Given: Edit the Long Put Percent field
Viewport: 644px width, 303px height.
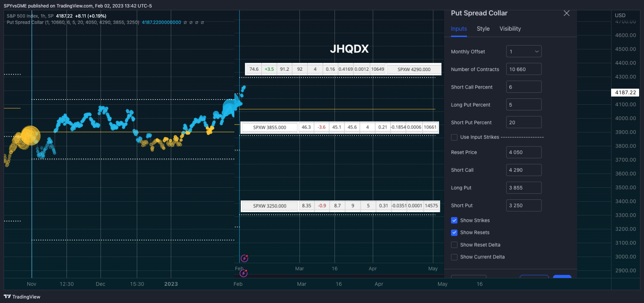Looking at the screenshot, I should click(x=524, y=105).
